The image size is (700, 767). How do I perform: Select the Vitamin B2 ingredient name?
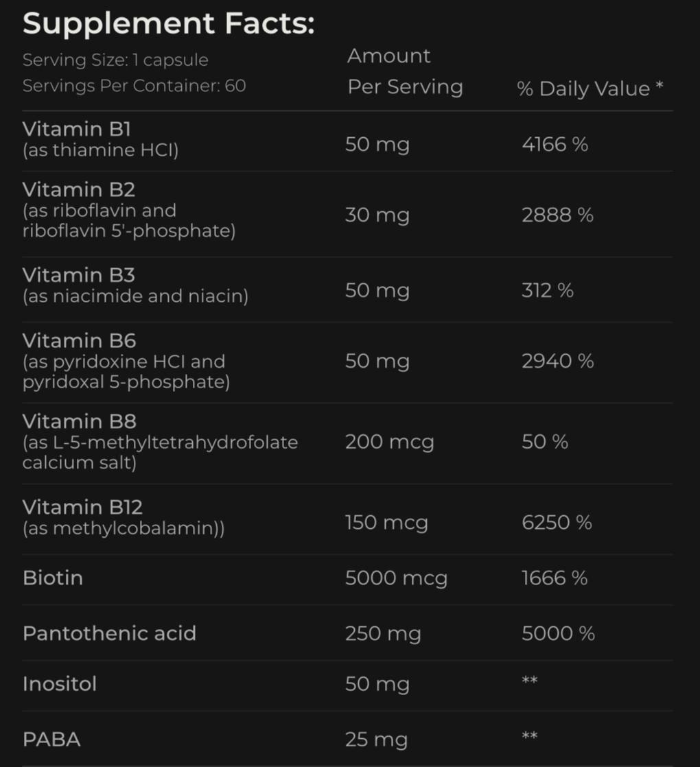pyautogui.click(x=79, y=190)
